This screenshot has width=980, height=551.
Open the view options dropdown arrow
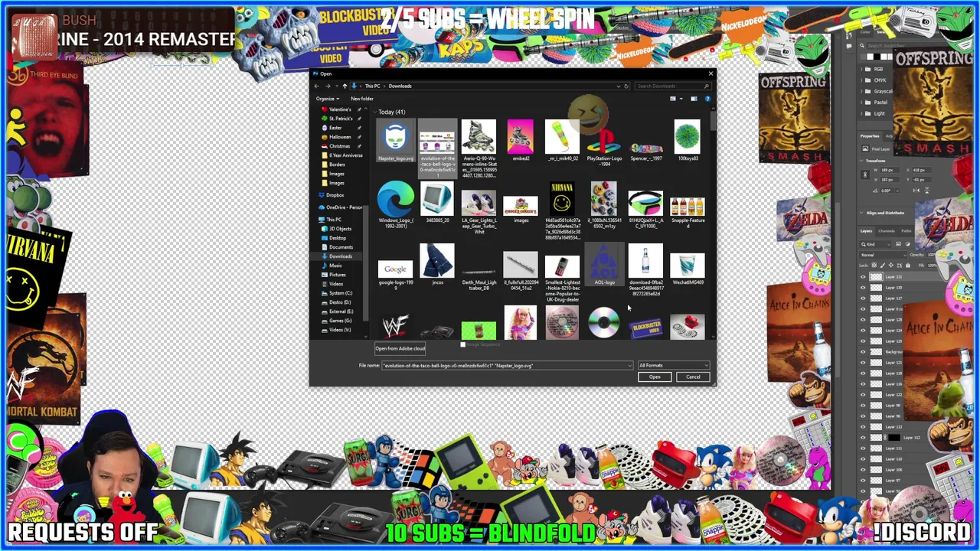pos(681,99)
